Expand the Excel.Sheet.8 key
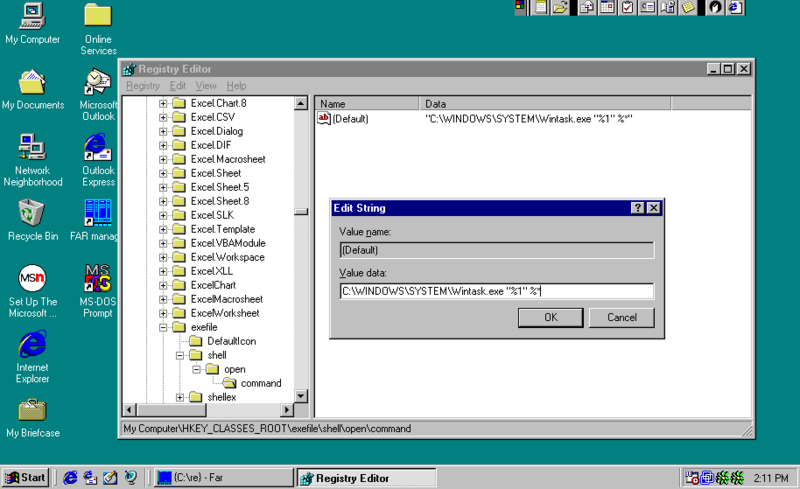 163,201
